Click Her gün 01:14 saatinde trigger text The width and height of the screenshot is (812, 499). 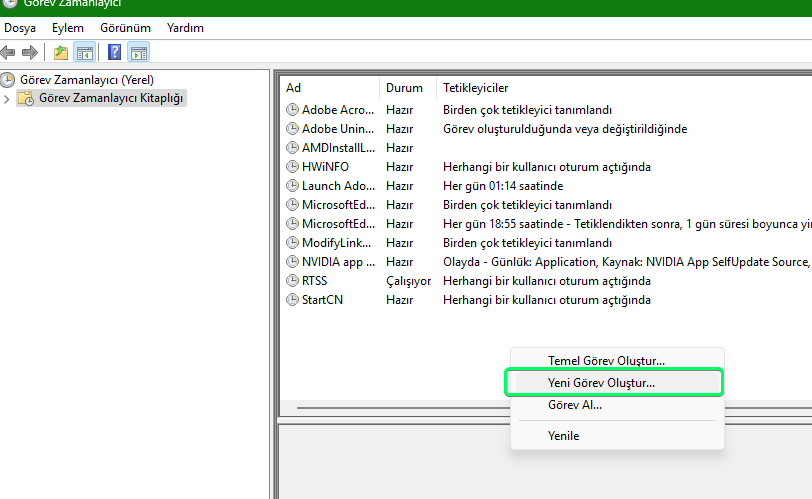point(503,185)
